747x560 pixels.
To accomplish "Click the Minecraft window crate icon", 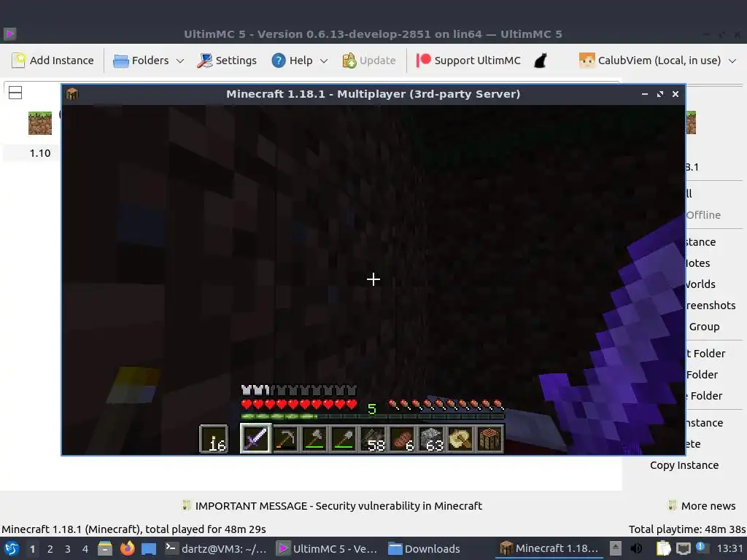I will pyautogui.click(x=72, y=94).
